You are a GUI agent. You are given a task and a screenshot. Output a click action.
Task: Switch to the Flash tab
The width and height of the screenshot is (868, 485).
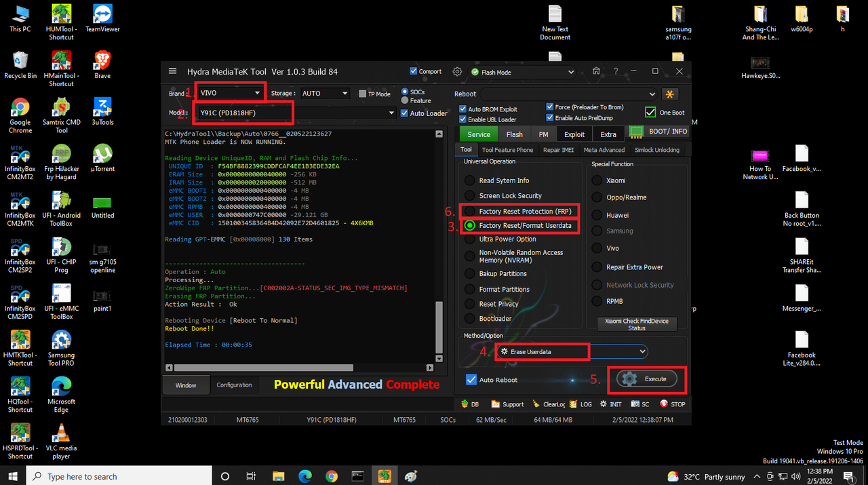click(515, 134)
